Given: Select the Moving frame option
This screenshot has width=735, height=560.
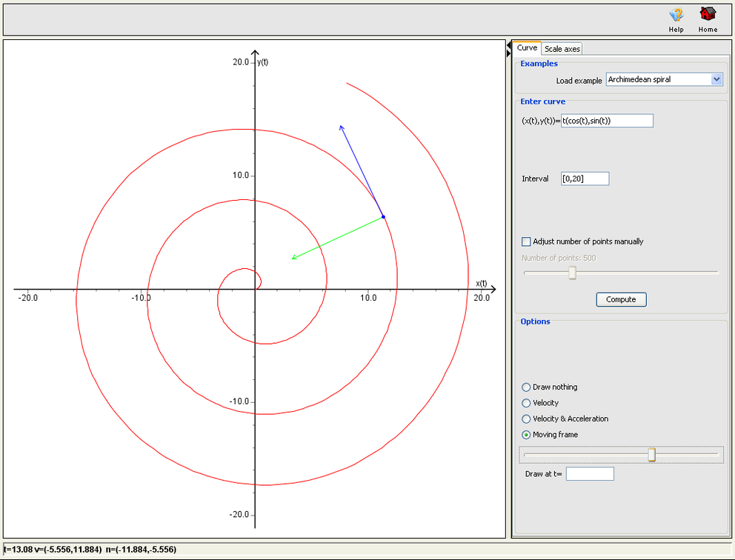Looking at the screenshot, I should 526,435.
